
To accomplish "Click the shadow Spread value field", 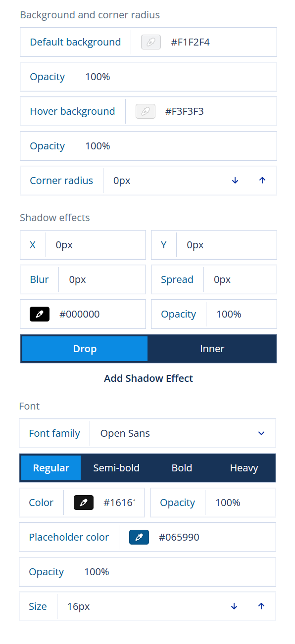I will click(240, 279).
